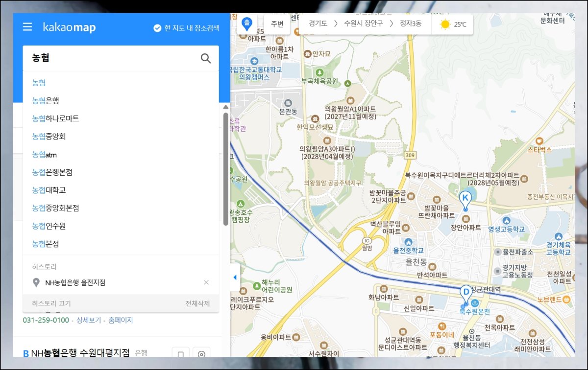Click the 영생고등학교 school icon
This screenshot has width=588, height=370.
(506, 220)
